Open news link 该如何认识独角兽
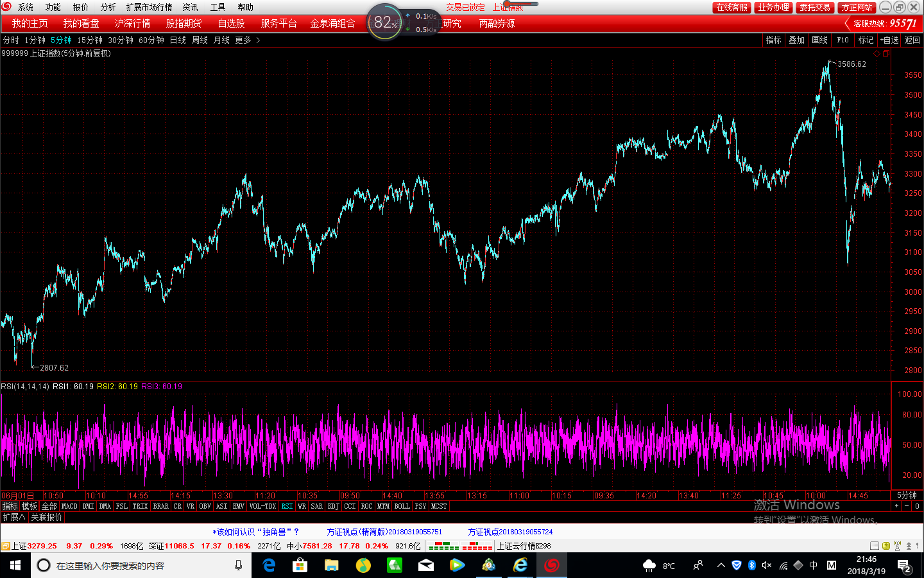The image size is (924, 578). pyautogui.click(x=256, y=532)
